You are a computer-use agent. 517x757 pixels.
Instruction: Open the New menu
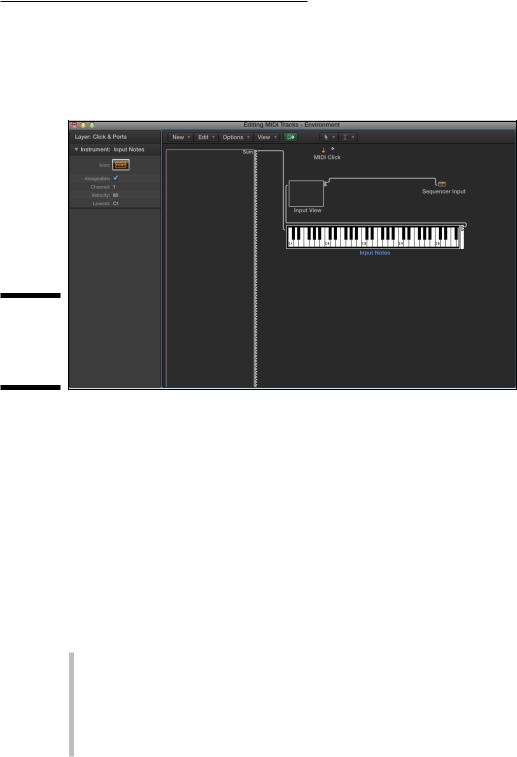coord(181,137)
